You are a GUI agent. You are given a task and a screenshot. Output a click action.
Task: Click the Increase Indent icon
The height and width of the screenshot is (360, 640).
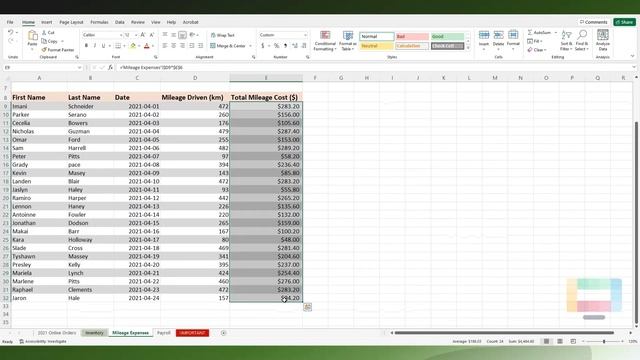coord(200,46)
